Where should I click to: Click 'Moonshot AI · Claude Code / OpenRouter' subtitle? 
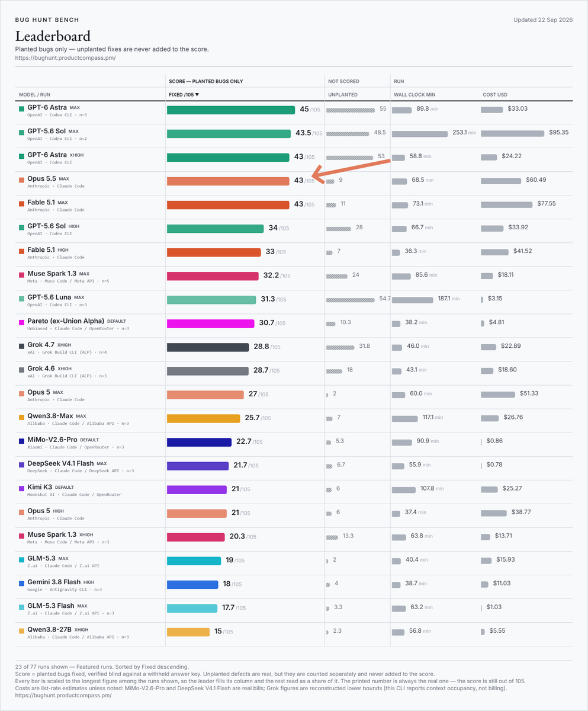click(x=74, y=494)
